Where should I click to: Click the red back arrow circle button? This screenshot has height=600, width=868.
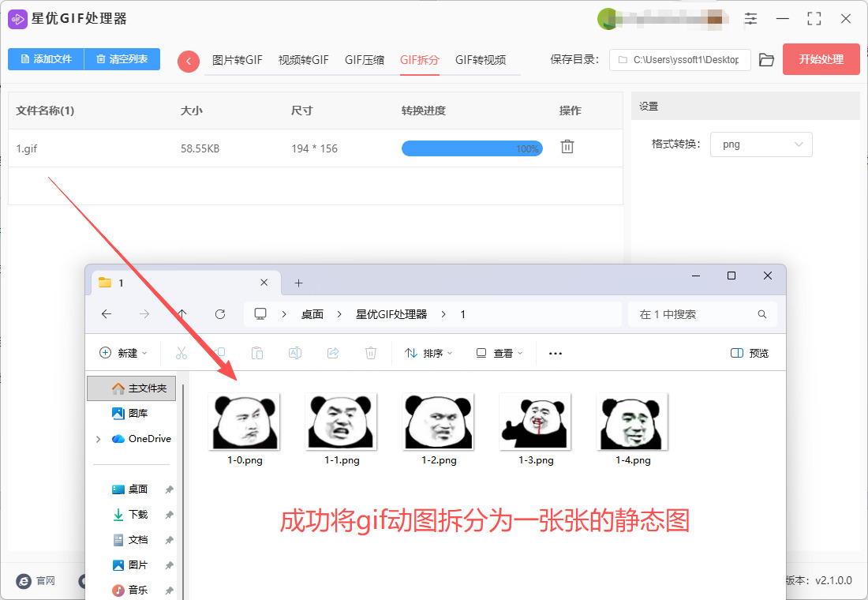(x=189, y=61)
